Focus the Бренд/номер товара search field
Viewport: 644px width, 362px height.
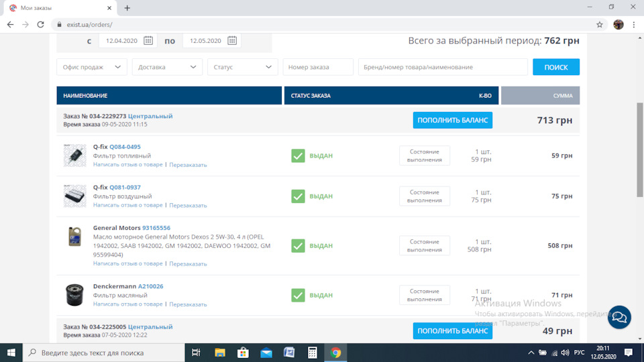[443, 67]
